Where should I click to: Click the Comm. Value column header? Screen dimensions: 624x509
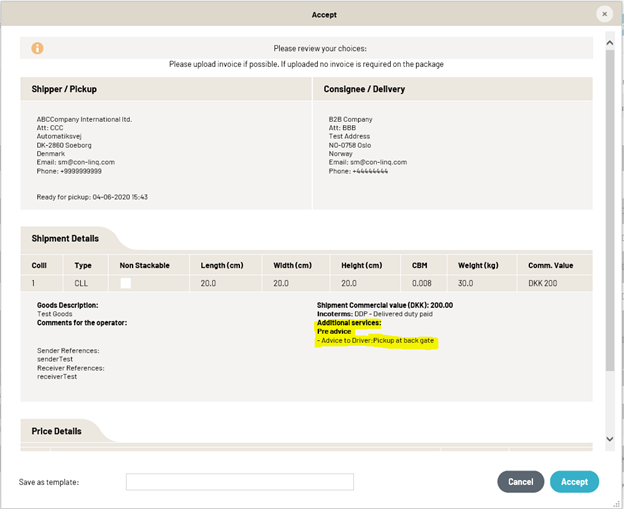pos(550,265)
